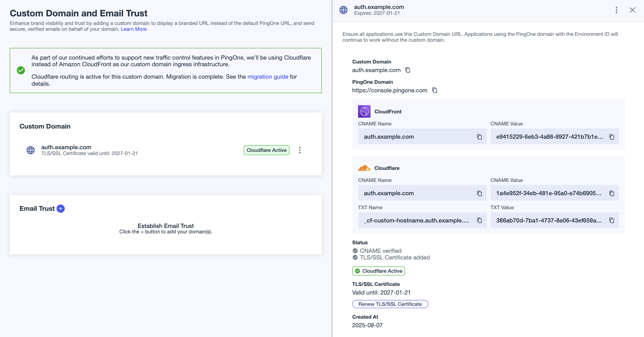Select the Cloudflare TXT Name field
644x337 pixels.
point(422,221)
